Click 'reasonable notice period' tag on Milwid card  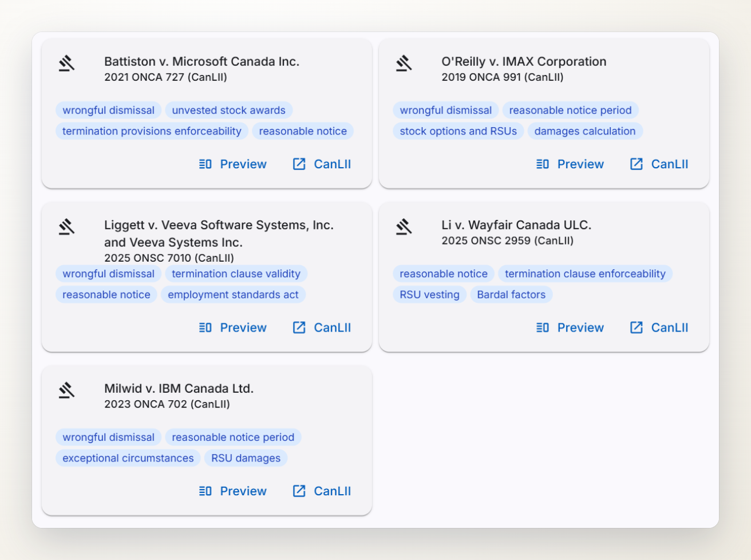(233, 437)
